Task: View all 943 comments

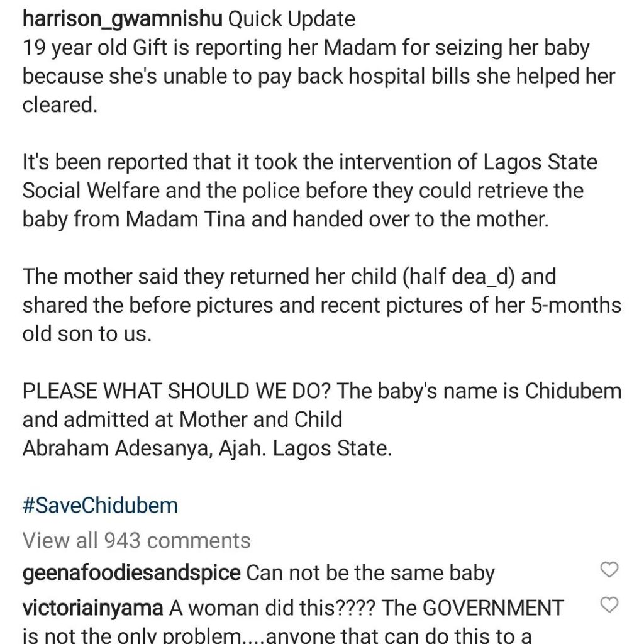Action: click(x=136, y=540)
